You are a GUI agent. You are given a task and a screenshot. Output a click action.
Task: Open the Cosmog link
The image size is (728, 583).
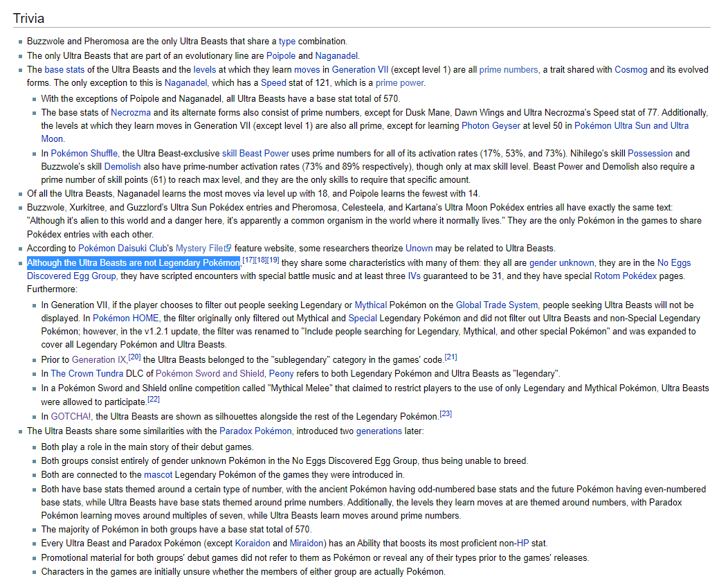(630, 70)
